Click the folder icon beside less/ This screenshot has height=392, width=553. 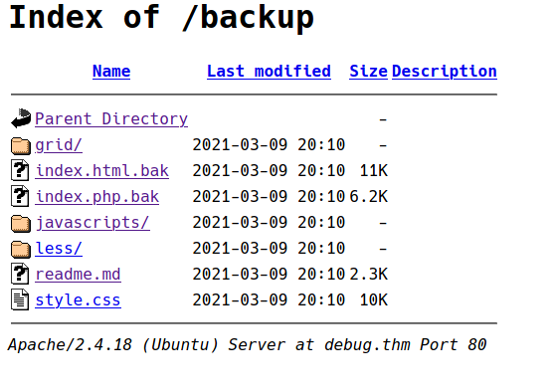click(21, 249)
